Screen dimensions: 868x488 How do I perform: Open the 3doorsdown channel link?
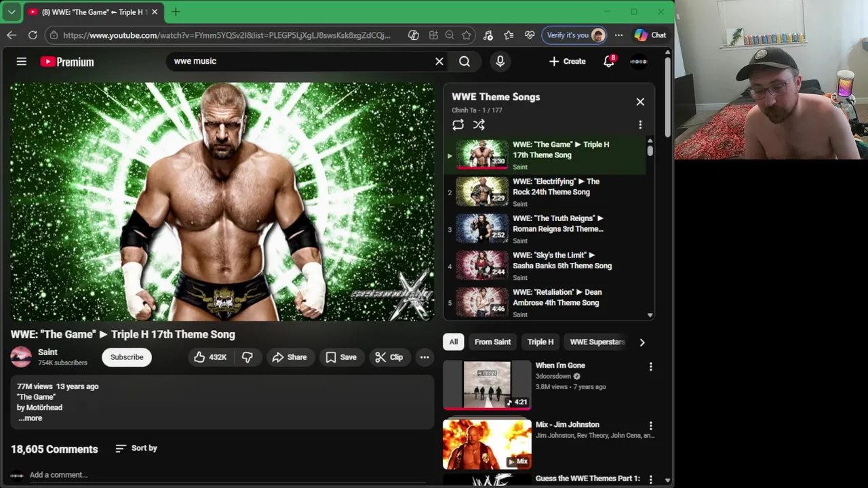(553, 376)
